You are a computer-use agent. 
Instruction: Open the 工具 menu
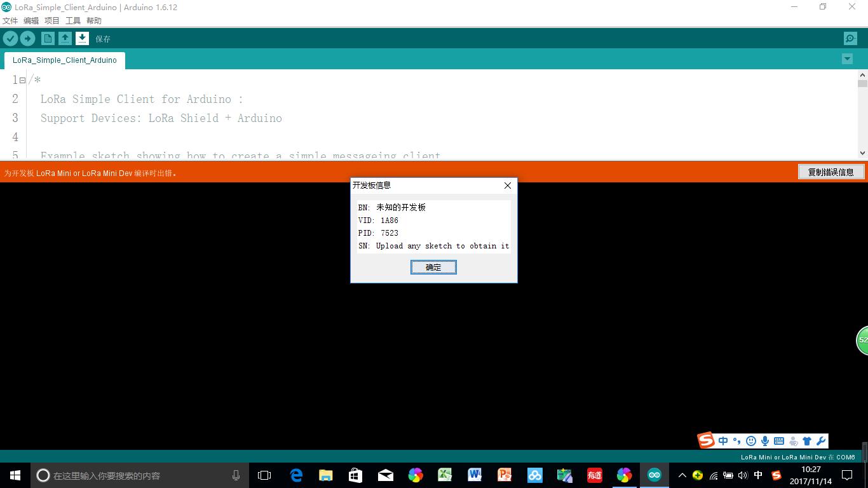[73, 21]
